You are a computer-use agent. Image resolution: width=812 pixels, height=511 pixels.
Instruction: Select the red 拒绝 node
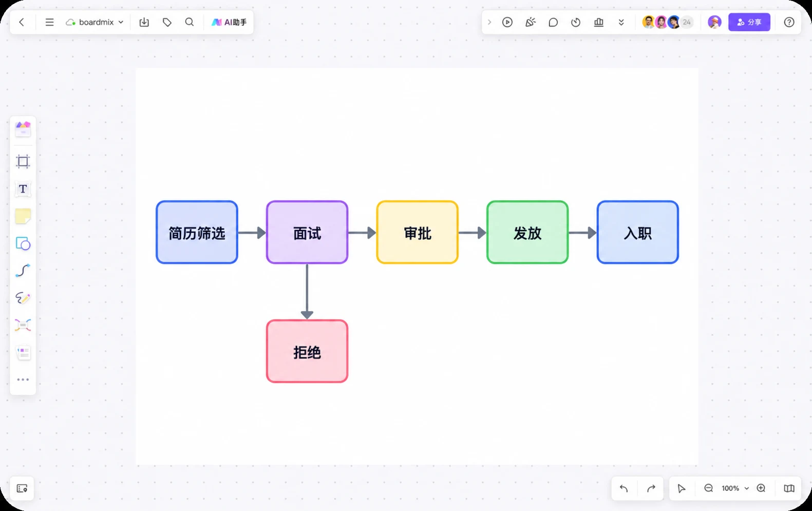click(x=307, y=351)
